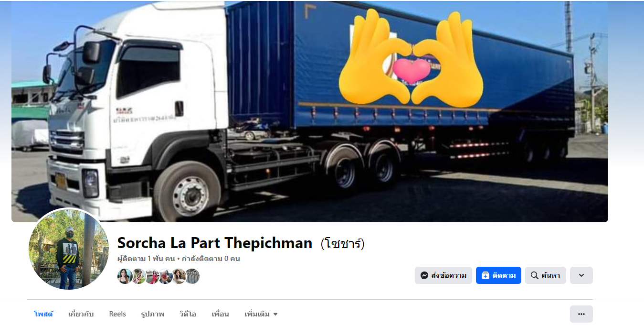Click the arrow beside เพิ่มเติม
The image size is (644, 326).
pyautogui.click(x=275, y=315)
